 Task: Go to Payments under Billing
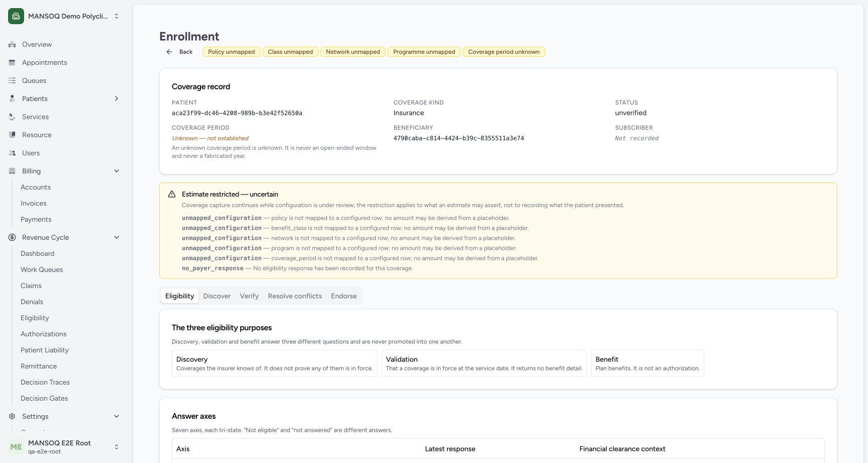pyautogui.click(x=36, y=219)
